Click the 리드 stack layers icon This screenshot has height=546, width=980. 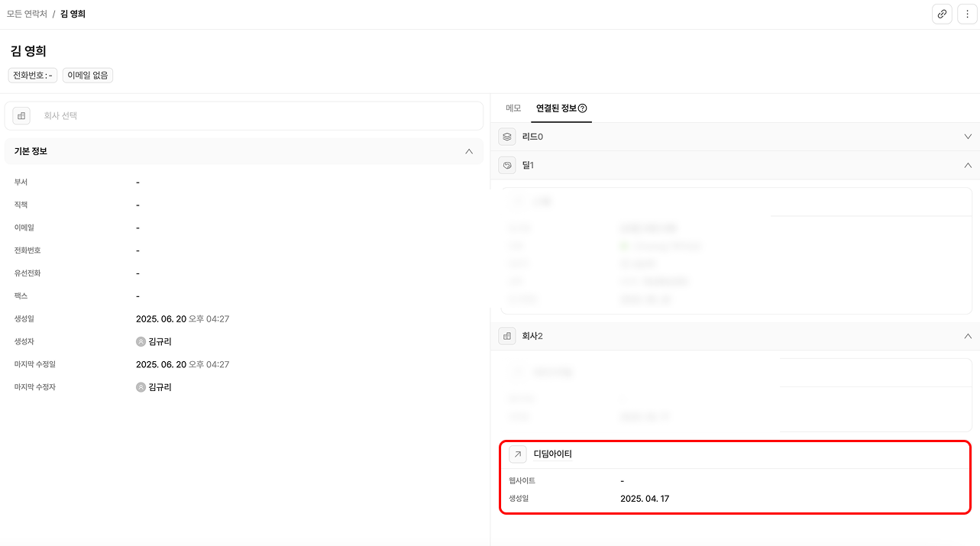coord(507,137)
